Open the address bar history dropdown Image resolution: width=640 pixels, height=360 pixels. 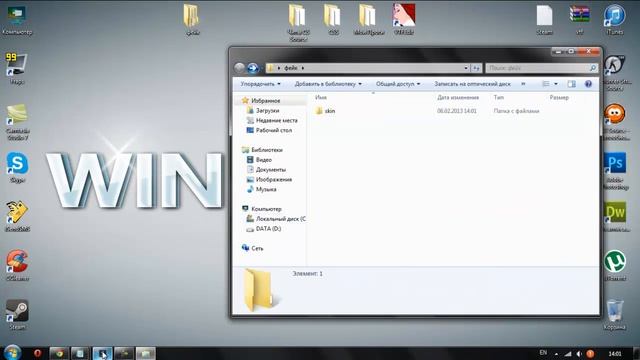pos(466,68)
